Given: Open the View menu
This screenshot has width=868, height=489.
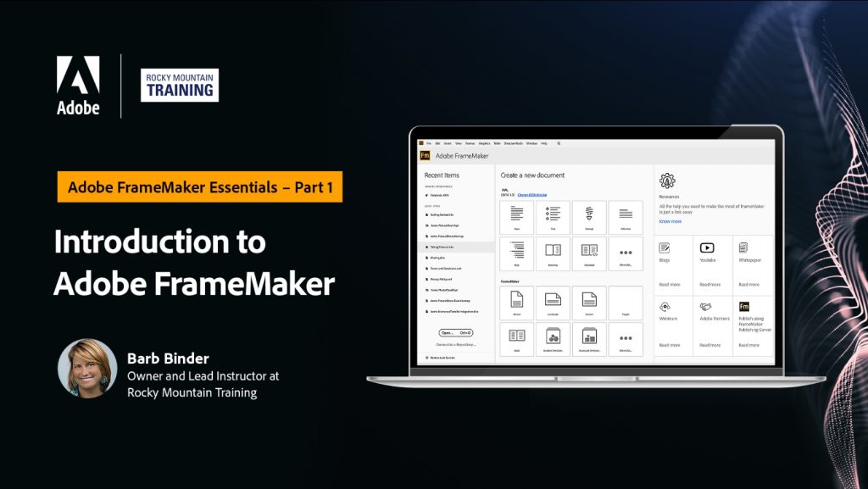Looking at the screenshot, I should pyautogui.click(x=459, y=143).
